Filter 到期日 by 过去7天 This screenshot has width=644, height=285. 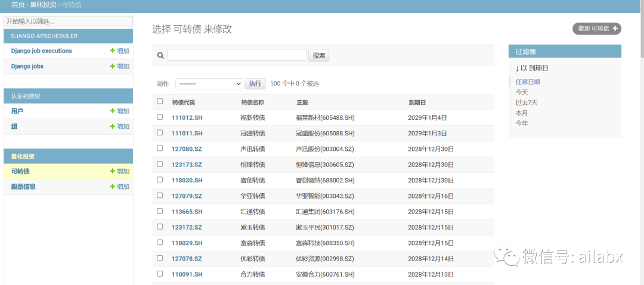pyautogui.click(x=527, y=103)
